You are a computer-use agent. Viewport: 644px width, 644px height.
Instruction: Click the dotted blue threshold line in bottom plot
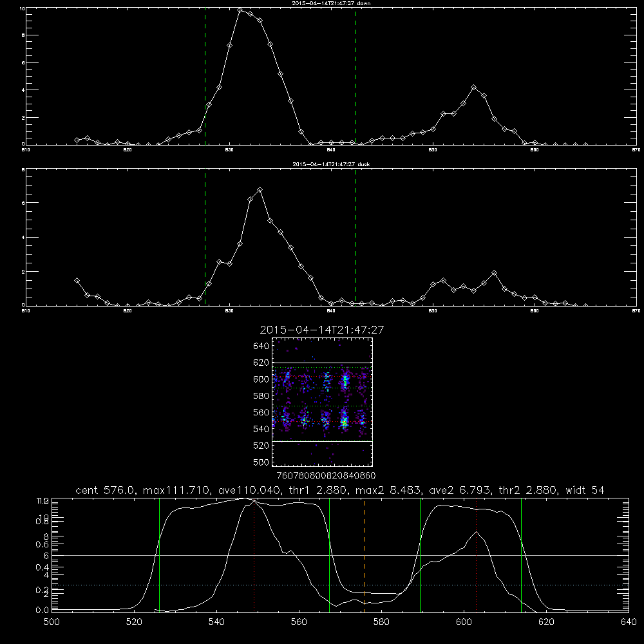(340, 585)
